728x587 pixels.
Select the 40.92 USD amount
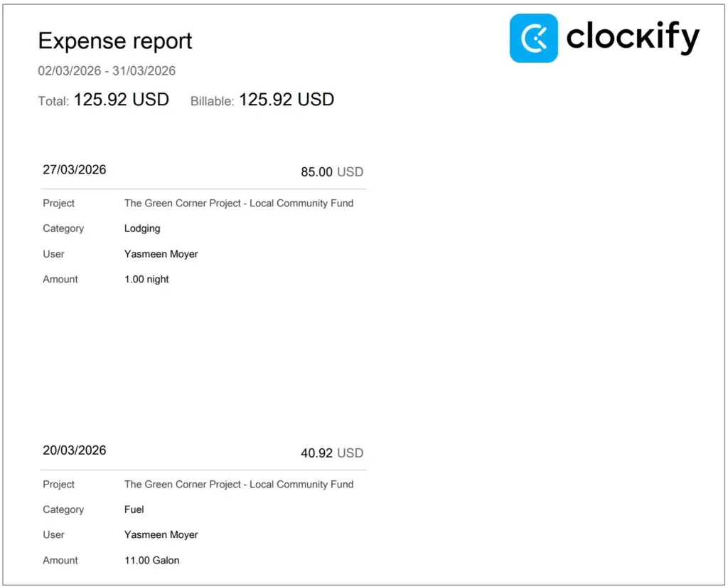pyautogui.click(x=331, y=453)
